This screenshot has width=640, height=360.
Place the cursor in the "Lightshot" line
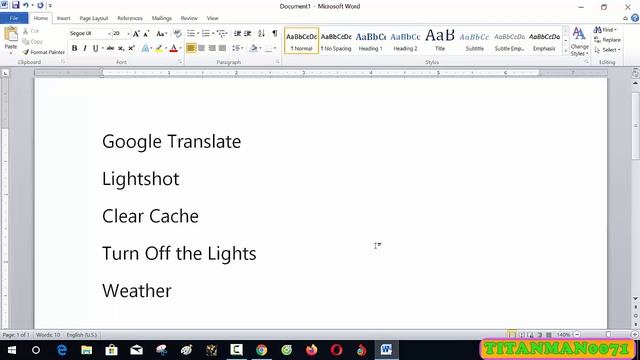point(140,179)
